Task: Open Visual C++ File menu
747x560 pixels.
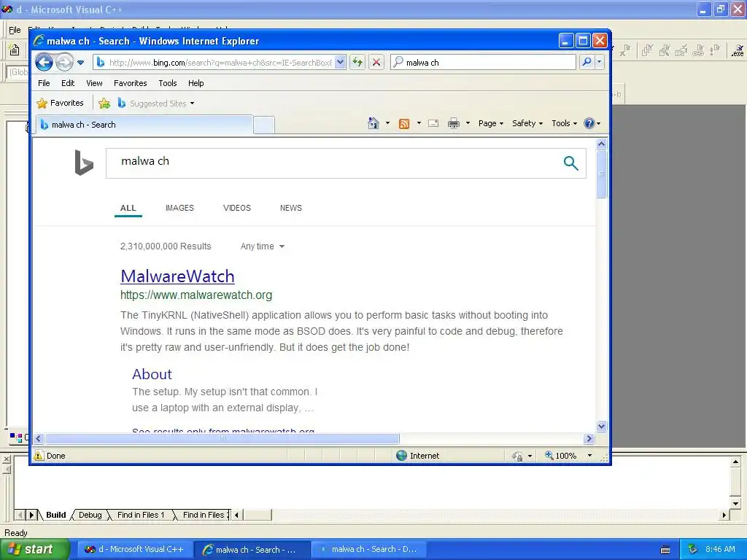Action: pyautogui.click(x=15, y=30)
